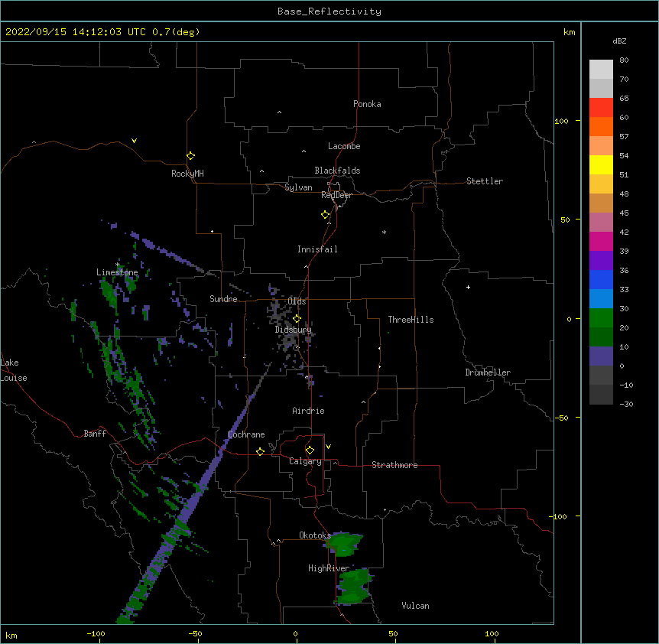
Task: Click the blue legend swatch between 36 and 33
Action: point(601,279)
